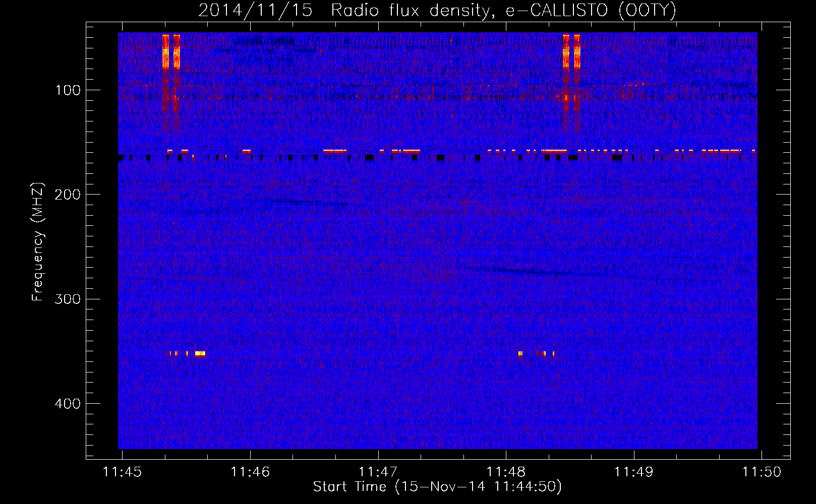Click the 11:50 time tick label
The height and width of the screenshot is (504, 816).
(x=762, y=472)
